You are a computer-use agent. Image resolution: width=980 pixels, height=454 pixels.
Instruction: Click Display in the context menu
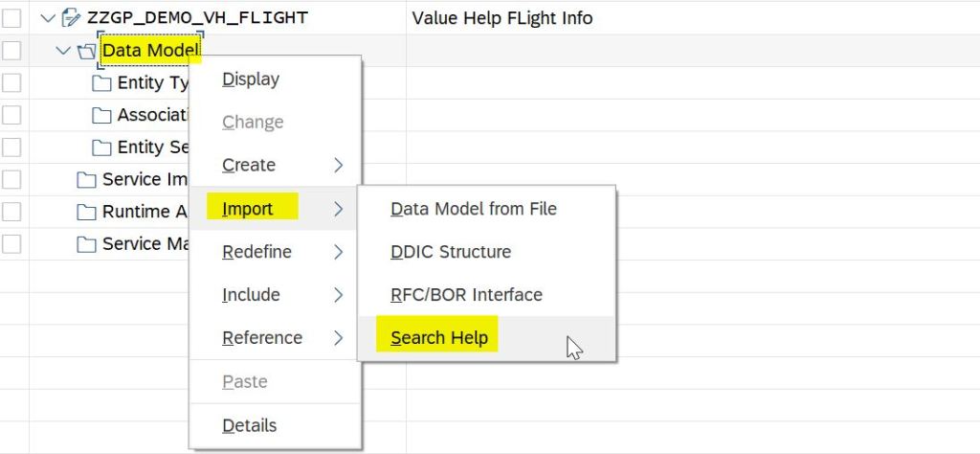[251, 79]
